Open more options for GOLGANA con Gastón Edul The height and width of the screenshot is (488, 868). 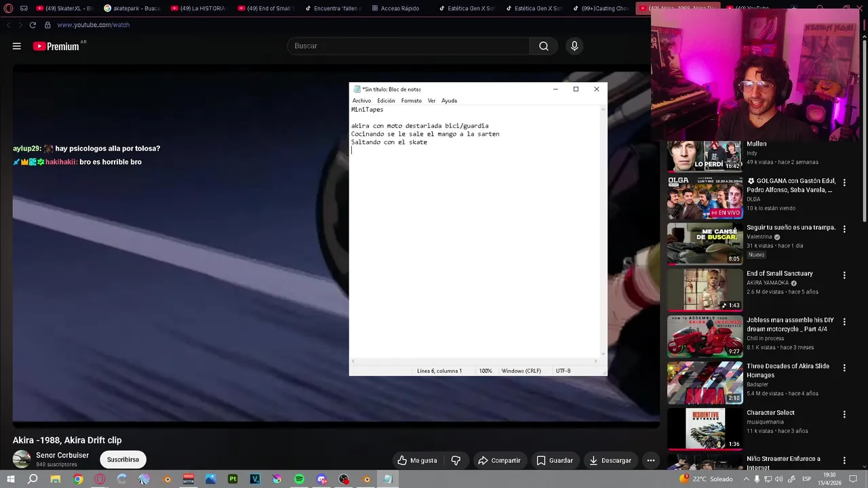tap(844, 182)
